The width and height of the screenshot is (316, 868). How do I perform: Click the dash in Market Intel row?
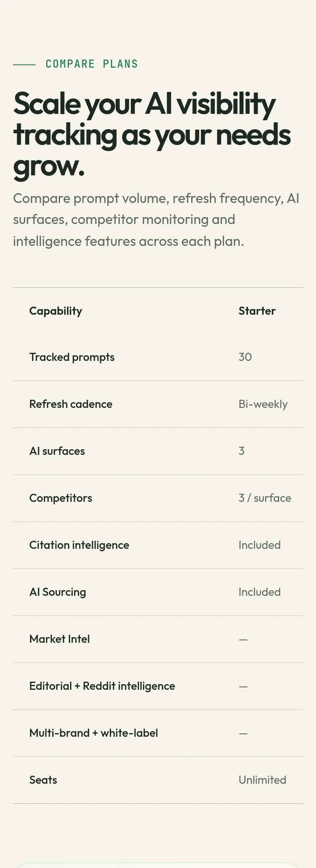(x=243, y=640)
